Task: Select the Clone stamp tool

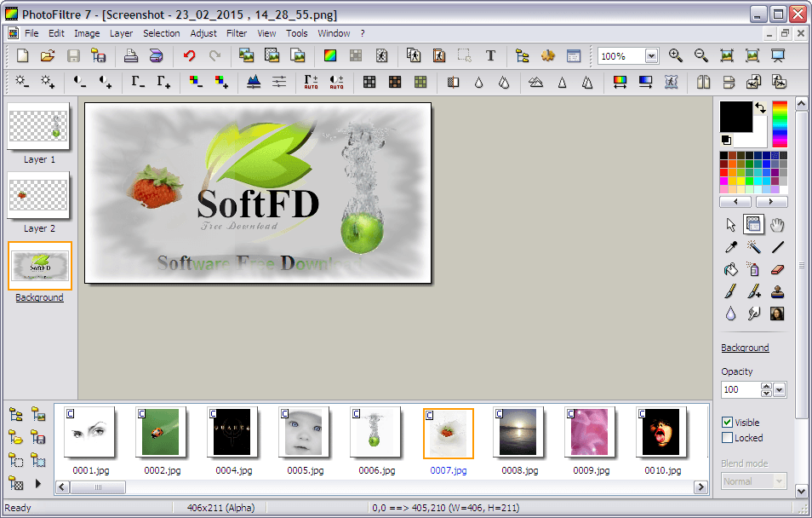Action: (x=777, y=292)
